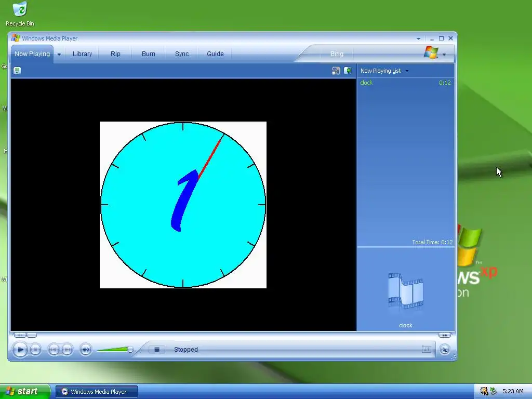
Task: Click the seek bar rewind button
Action: click(20, 335)
